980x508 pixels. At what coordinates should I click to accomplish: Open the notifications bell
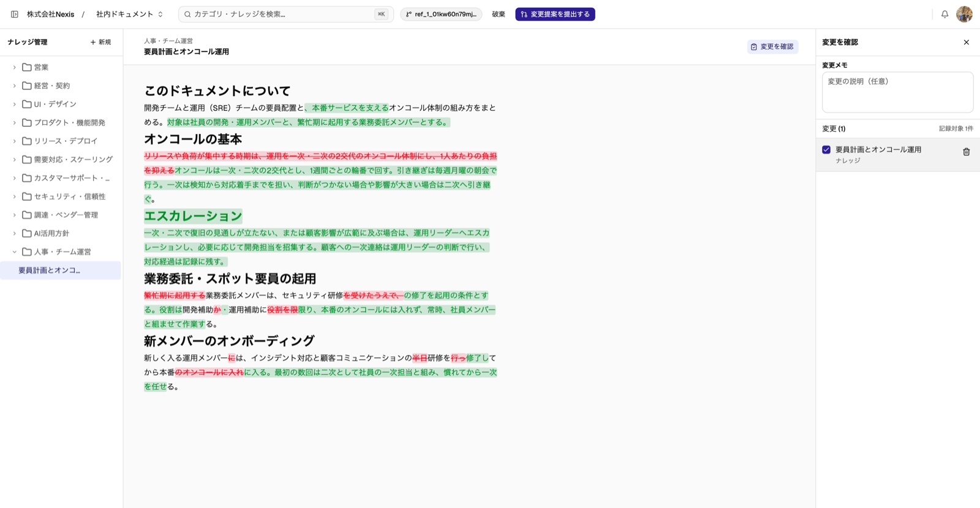coord(944,14)
